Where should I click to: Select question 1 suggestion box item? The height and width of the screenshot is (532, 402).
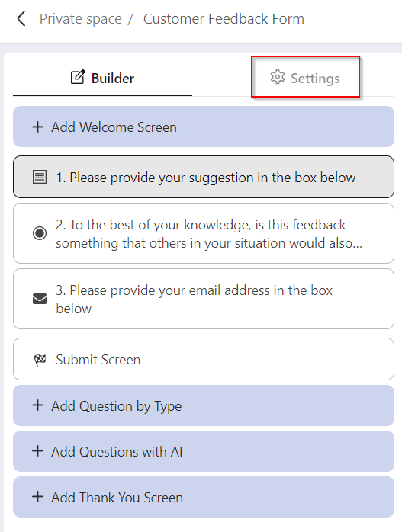point(204,177)
